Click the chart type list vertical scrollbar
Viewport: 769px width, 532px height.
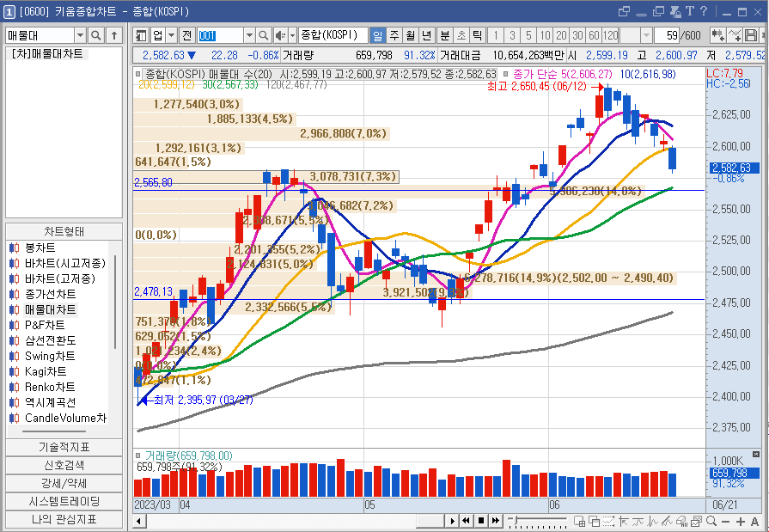[115, 302]
